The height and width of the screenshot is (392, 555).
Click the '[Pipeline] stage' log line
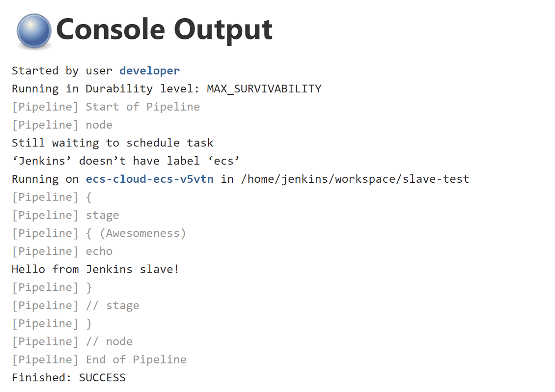tap(65, 215)
